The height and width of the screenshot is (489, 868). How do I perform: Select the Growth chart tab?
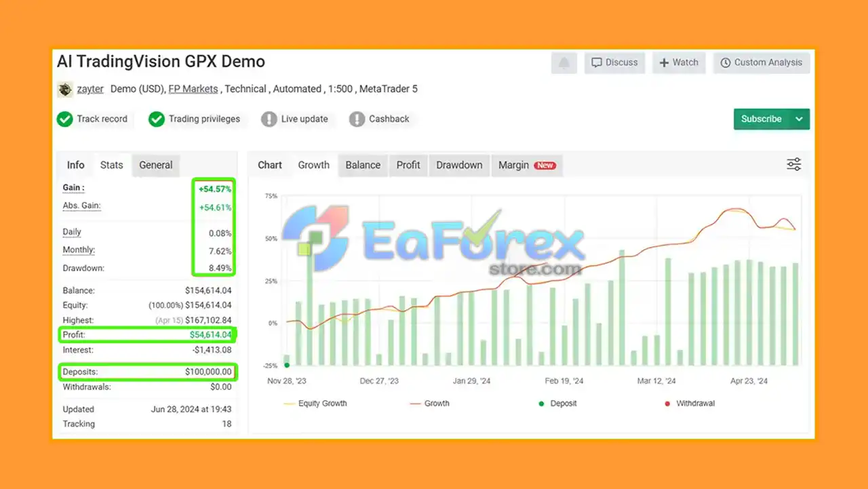point(313,165)
